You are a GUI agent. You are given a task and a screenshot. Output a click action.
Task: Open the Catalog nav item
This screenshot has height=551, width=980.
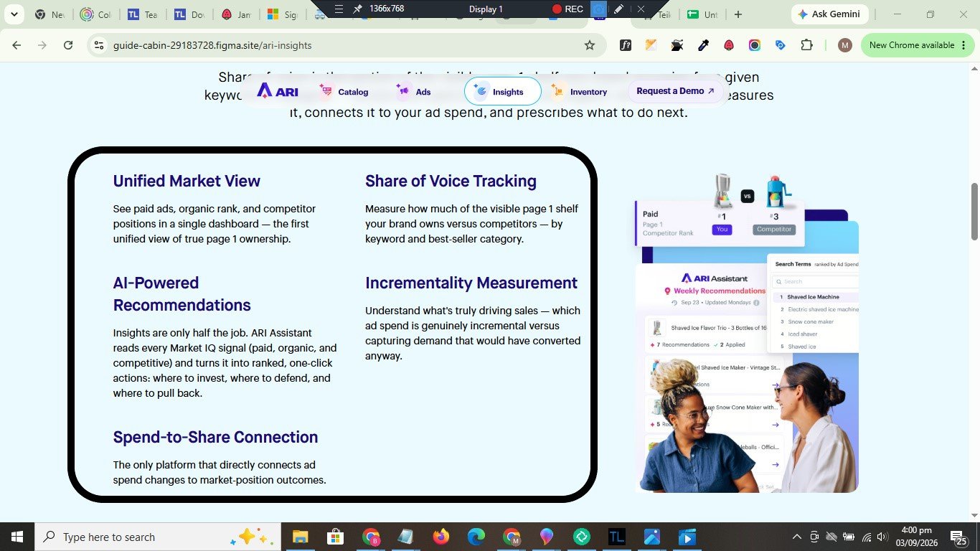pyautogui.click(x=344, y=91)
